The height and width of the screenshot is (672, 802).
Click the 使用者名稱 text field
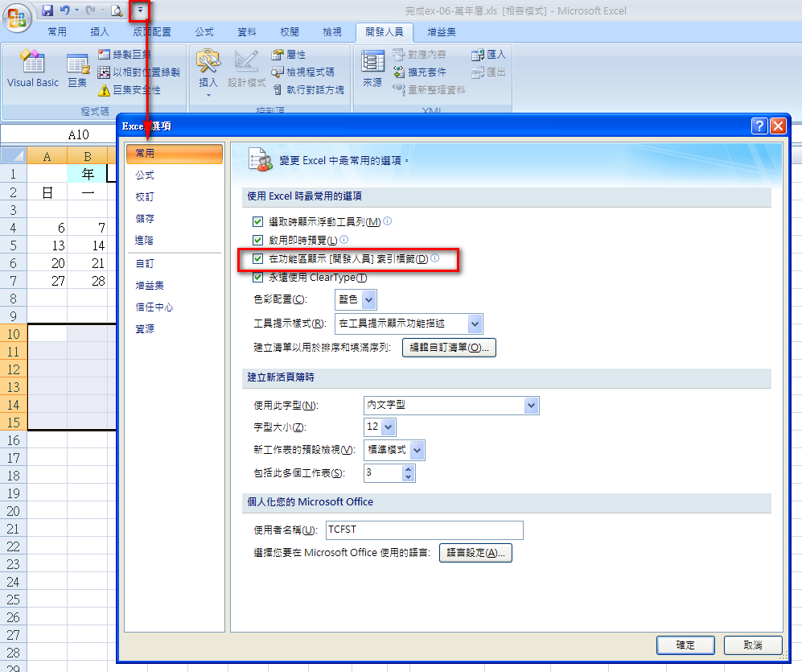425,530
